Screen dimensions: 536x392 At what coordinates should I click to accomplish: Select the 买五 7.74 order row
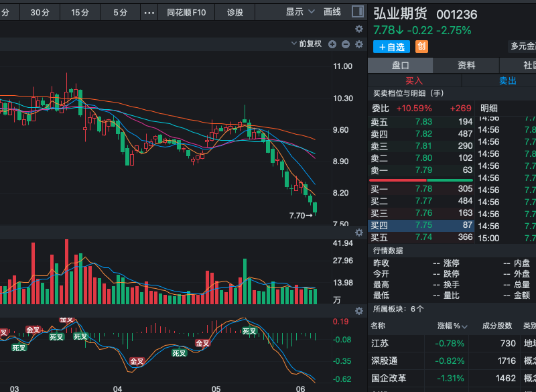click(x=422, y=237)
